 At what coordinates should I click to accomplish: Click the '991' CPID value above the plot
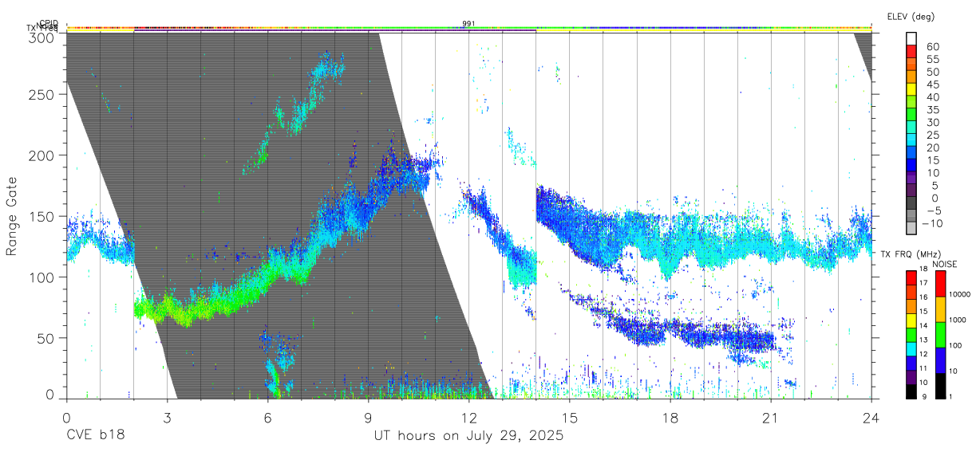point(469,23)
